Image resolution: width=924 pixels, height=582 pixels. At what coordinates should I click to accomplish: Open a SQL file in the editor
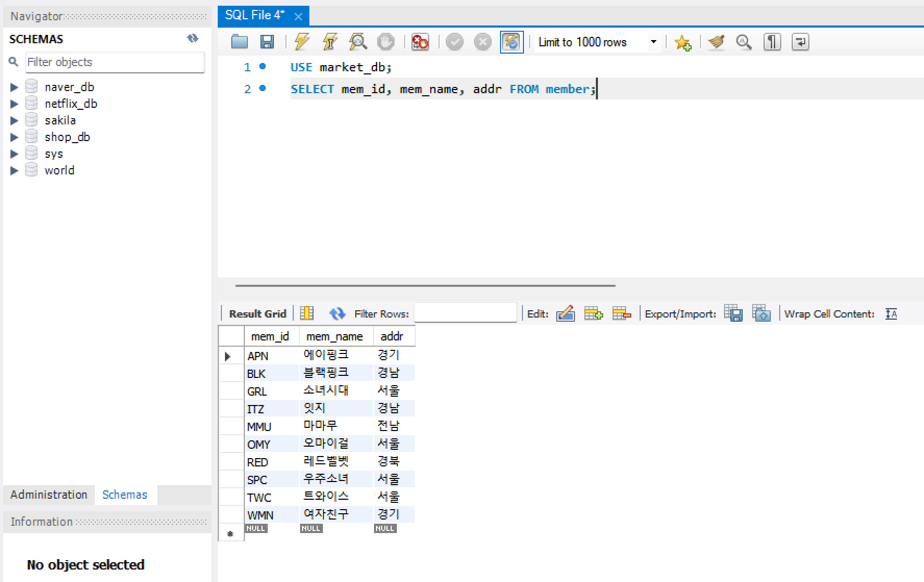click(x=240, y=42)
